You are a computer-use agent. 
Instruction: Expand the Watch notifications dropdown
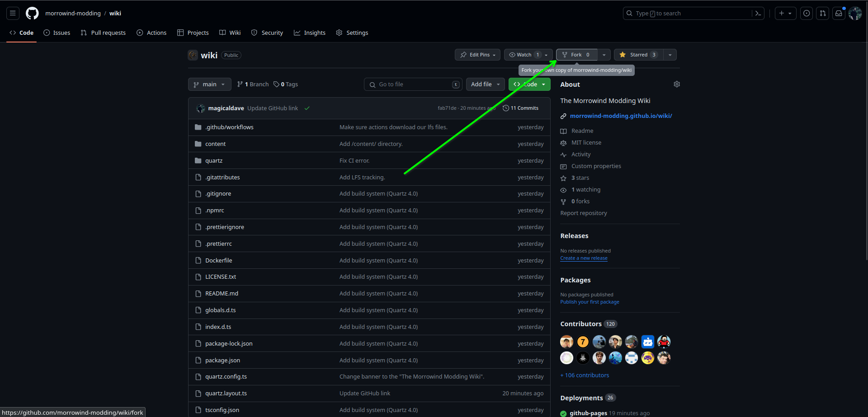(x=528, y=55)
